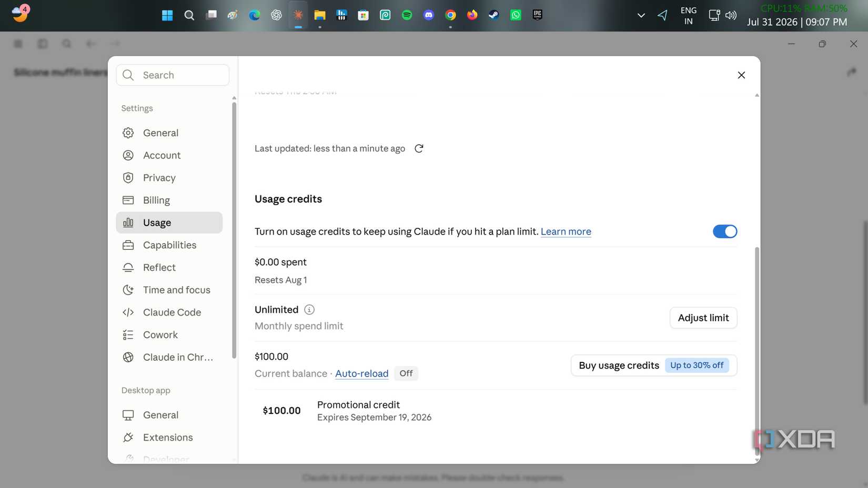Click Buy usage credits button
The width and height of the screenshot is (868, 488).
point(654,365)
